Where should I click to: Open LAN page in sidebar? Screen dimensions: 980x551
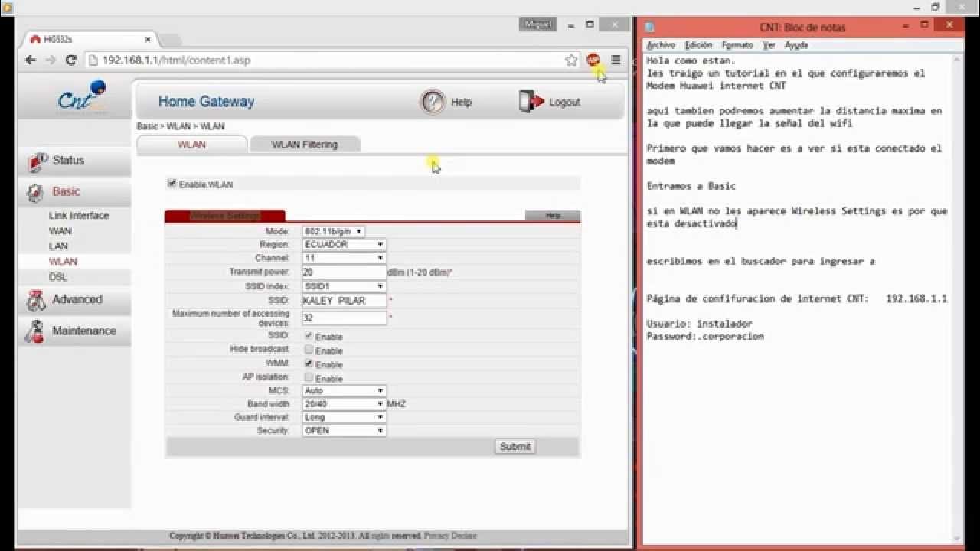point(58,246)
